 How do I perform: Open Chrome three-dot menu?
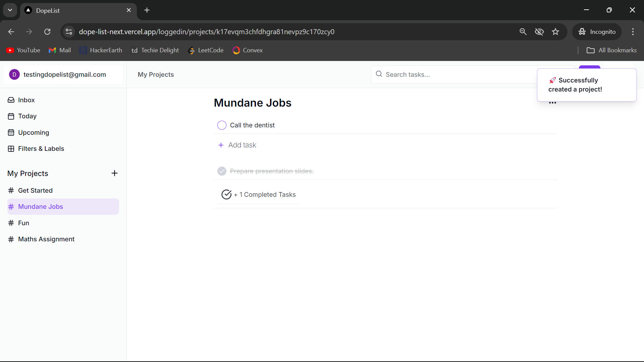[633, 32]
